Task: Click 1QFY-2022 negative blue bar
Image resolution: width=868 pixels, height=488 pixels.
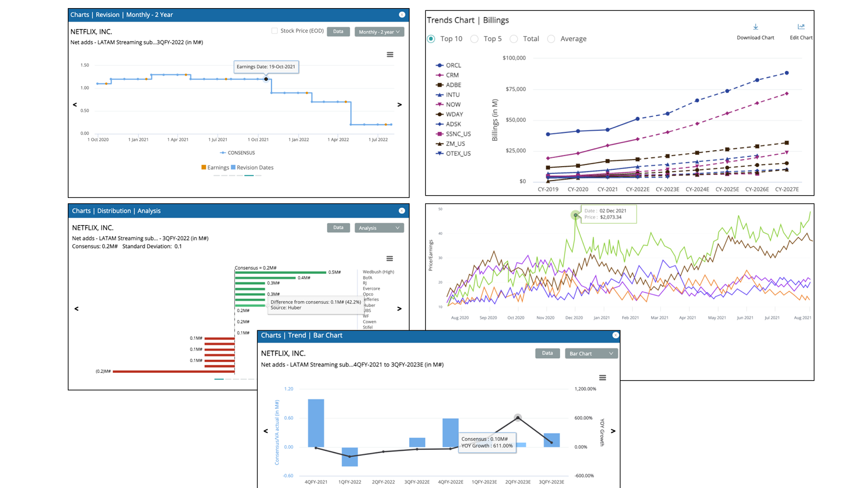Action: coord(349,457)
